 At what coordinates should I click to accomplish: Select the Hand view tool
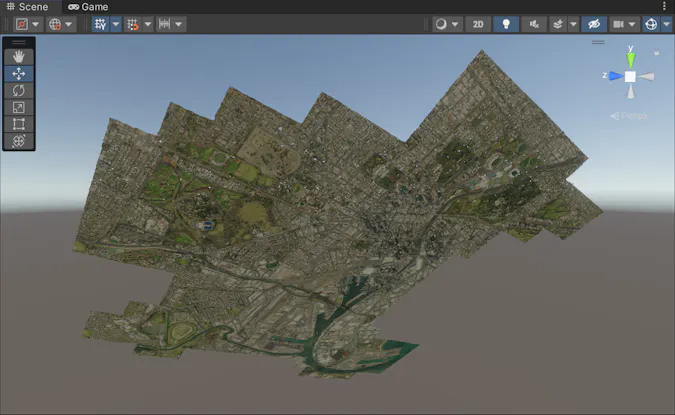click(x=19, y=57)
